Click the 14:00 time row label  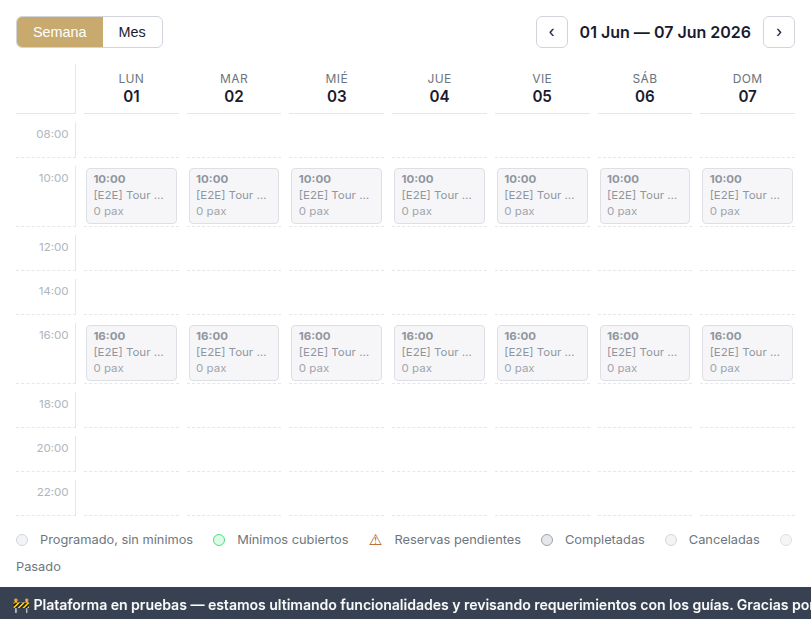53,291
